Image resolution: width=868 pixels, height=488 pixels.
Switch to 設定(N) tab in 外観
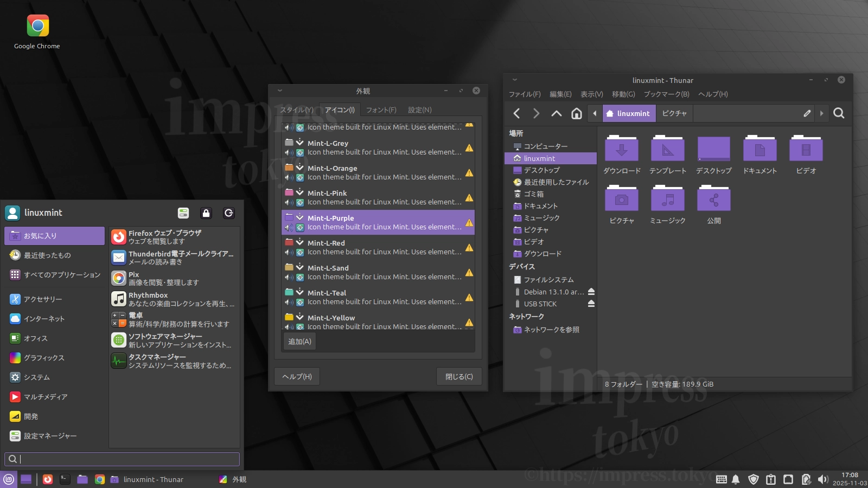(x=420, y=110)
